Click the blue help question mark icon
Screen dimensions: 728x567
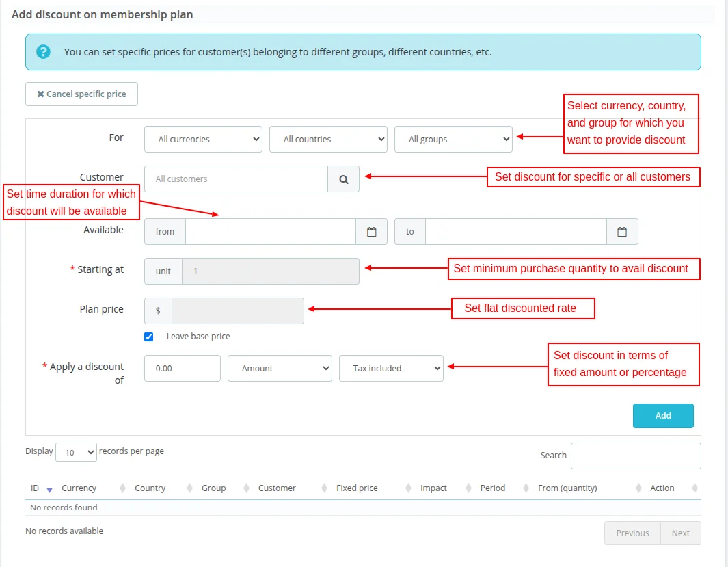click(x=44, y=52)
